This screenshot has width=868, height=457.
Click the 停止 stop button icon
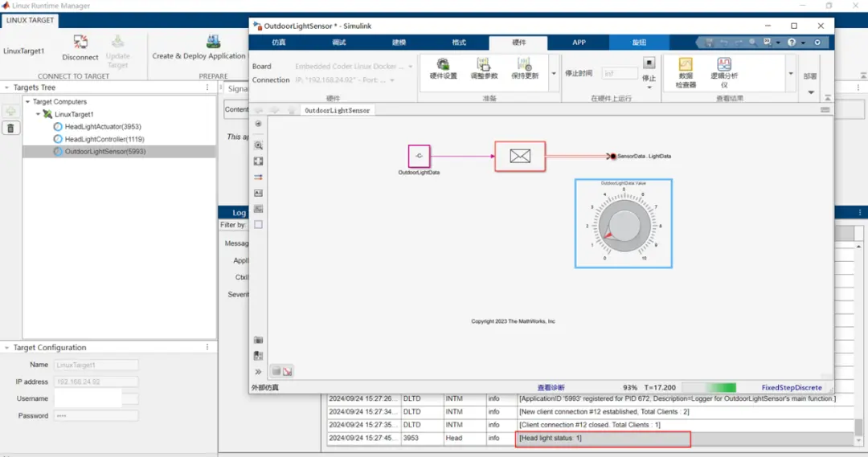649,63
